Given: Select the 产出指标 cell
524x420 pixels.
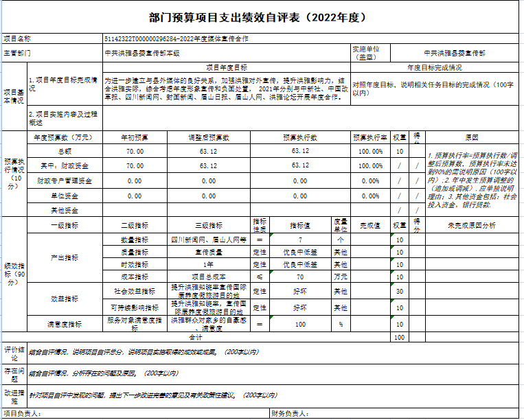Looking at the screenshot, I should coord(65,258).
